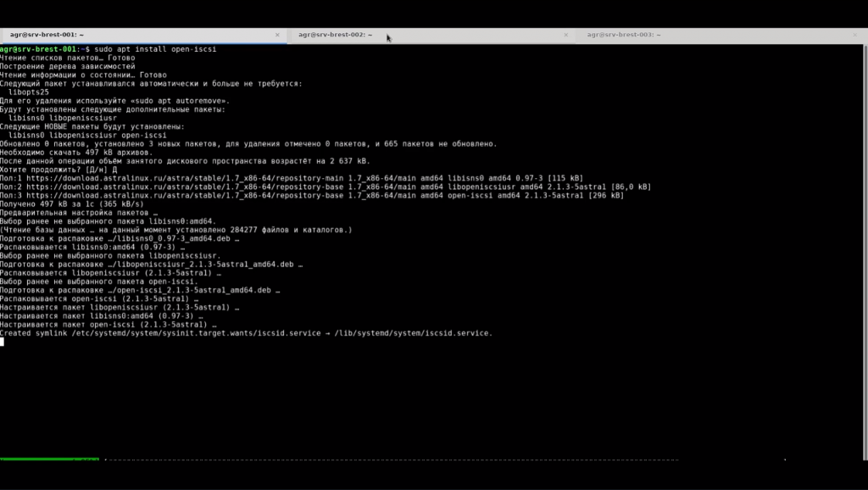Close the srv-brest-002 tab

(x=565, y=35)
